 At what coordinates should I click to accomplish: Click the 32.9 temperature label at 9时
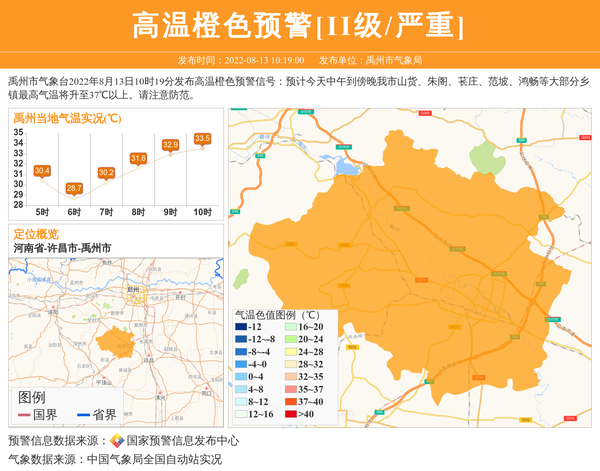[170, 145]
